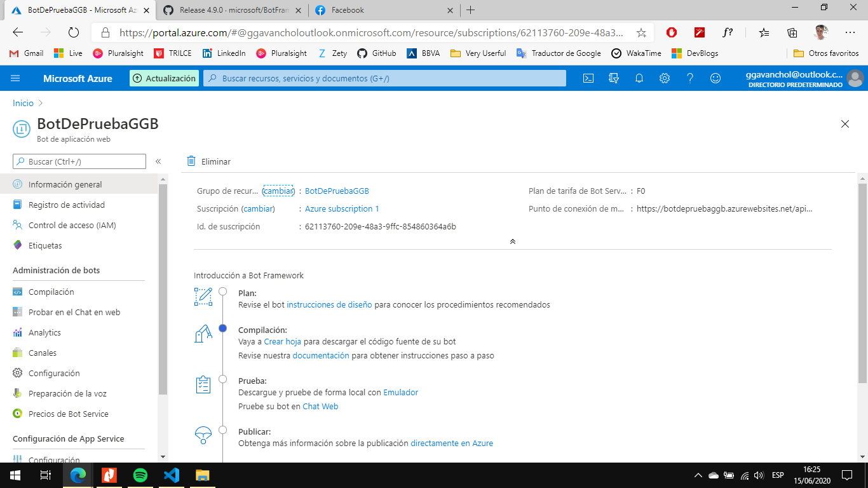Click the Inicio breadcrumb link
868x488 pixels.
pos(23,103)
